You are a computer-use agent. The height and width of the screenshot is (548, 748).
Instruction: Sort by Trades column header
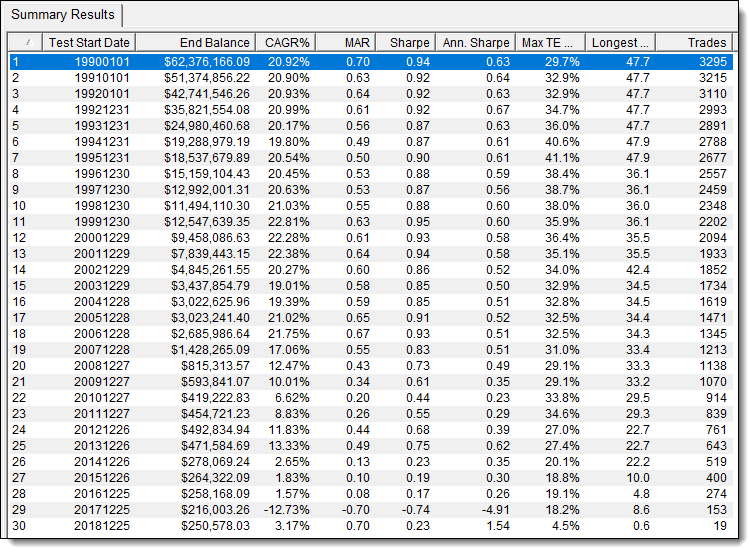tap(696, 43)
